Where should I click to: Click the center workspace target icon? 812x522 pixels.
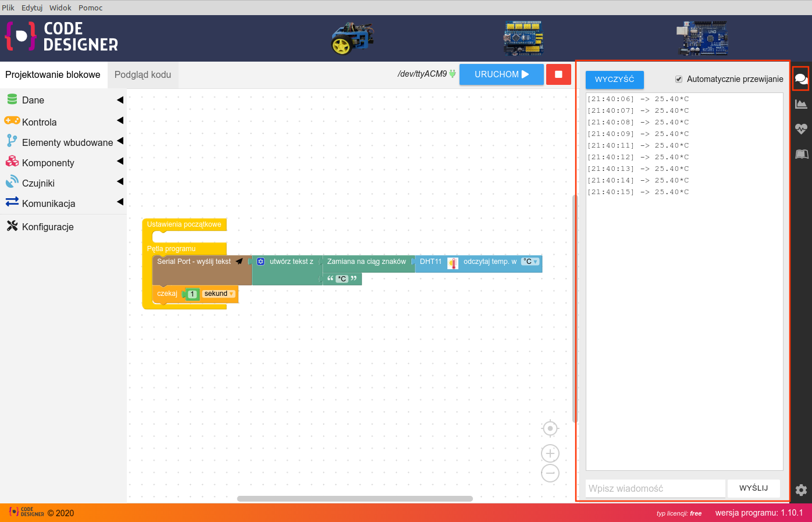coord(550,429)
